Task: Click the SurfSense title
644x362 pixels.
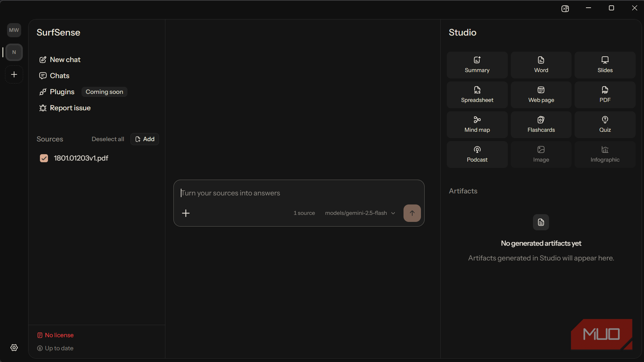Action: coord(58,33)
